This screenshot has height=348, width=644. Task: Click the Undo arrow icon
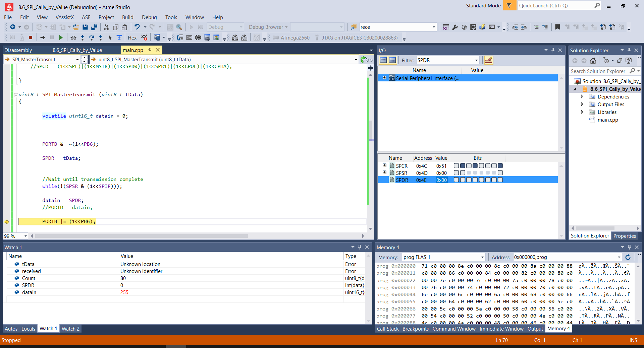tap(137, 27)
